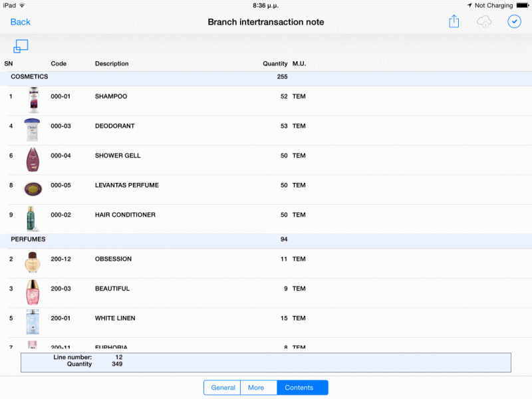The height and width of the screenshot is (399, 532).
Task: Tap the battery icon in status bar
Action: [x=523, y=5]
